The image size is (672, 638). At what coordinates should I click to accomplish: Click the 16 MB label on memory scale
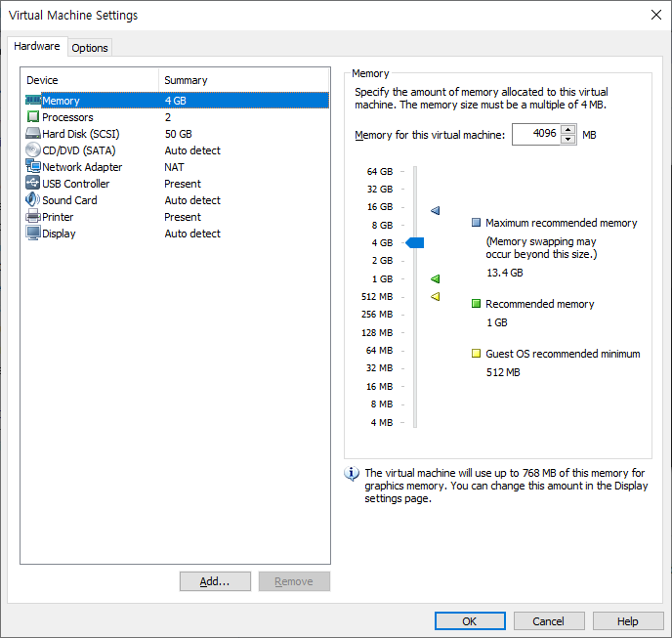pyautogui.click(x=379, y=386)
